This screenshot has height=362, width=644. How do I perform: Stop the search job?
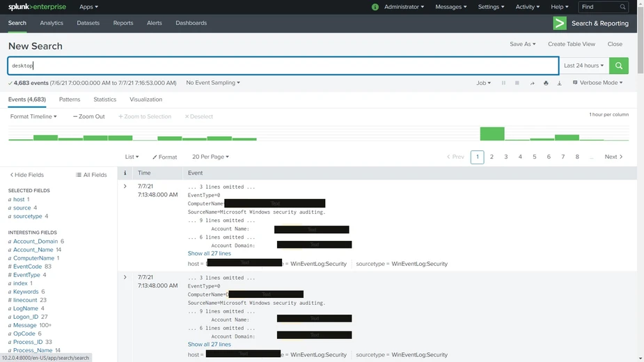[517, 83]
